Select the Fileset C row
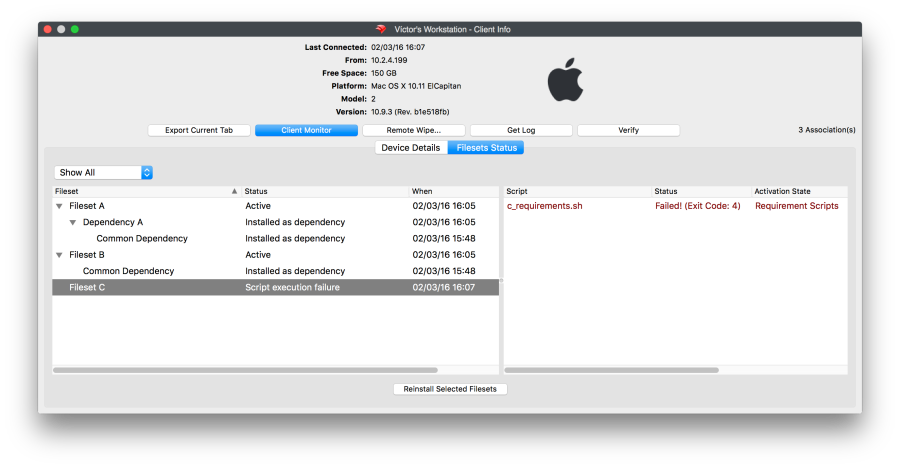Viewport: 900px width, 468px height. pos(276,287)
